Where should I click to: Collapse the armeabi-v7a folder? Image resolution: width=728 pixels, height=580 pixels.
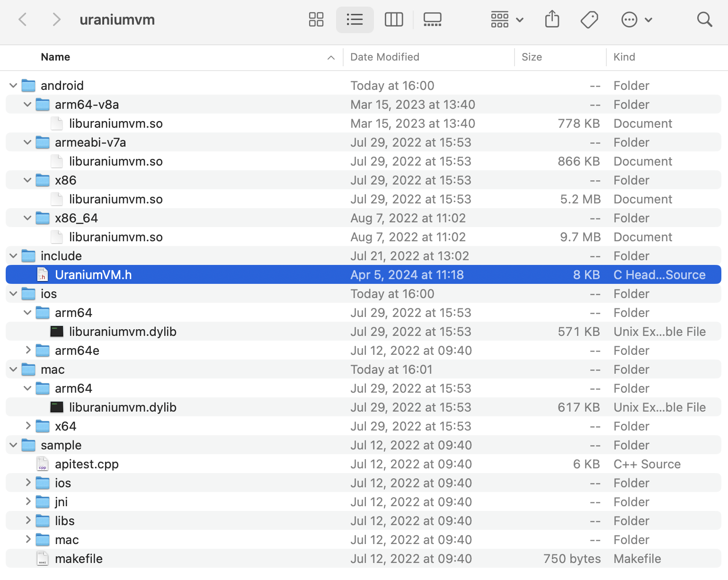click(x=27, y=142)
